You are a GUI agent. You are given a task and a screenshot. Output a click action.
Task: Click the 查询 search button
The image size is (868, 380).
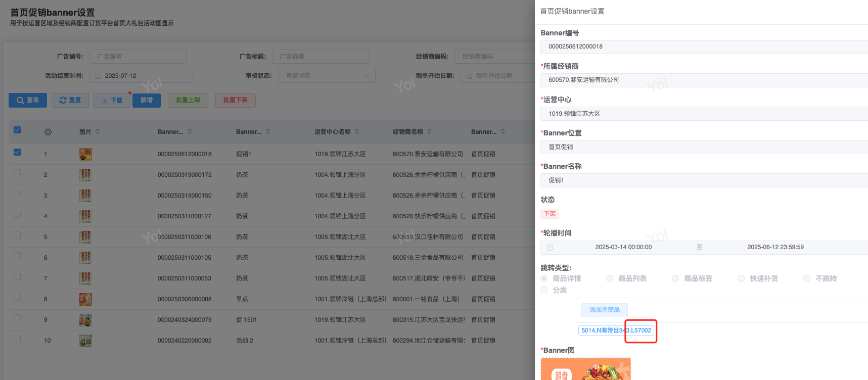pyautogui.click(x=28, y=101)
